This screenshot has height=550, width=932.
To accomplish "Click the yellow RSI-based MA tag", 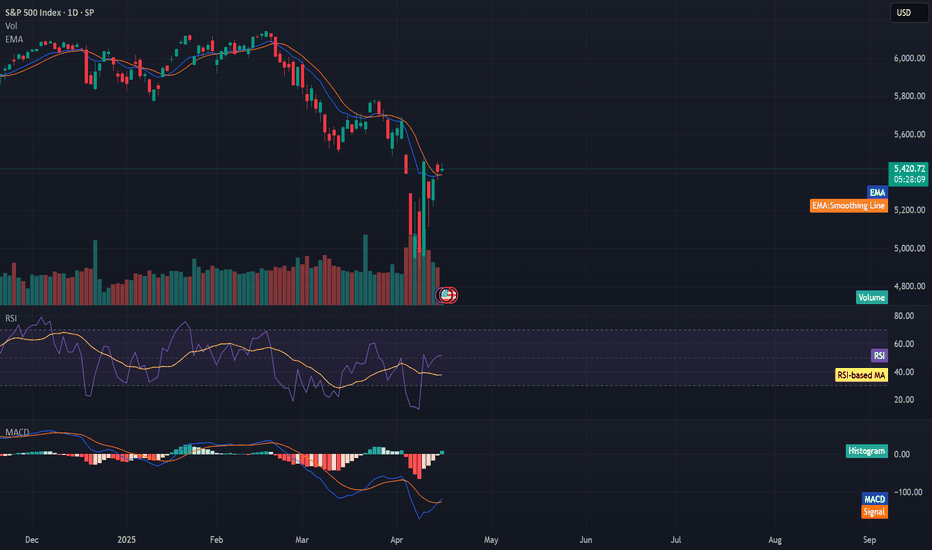I will [x=861, y=375].
